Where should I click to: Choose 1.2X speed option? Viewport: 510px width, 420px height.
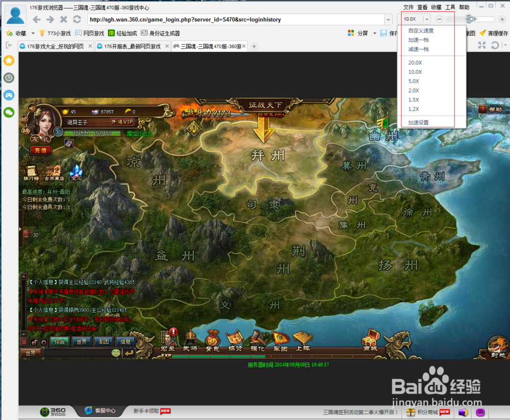(x=414, y=109)
